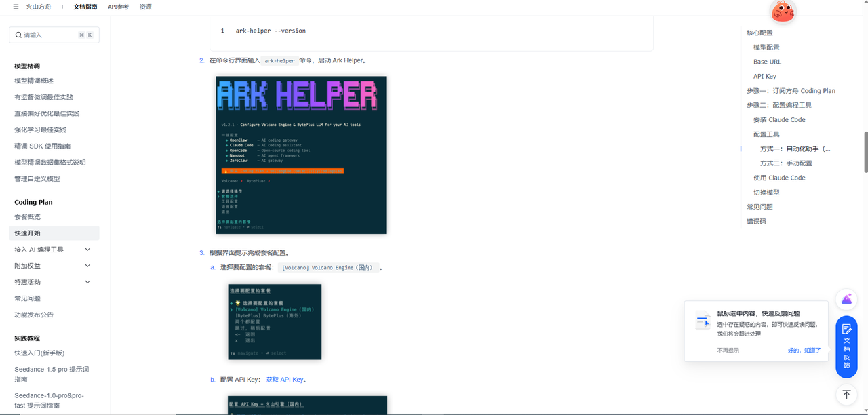Open 模型精调数据集格式说明
The width and height of the screenshot is (868, 415).
coord(50,162)
